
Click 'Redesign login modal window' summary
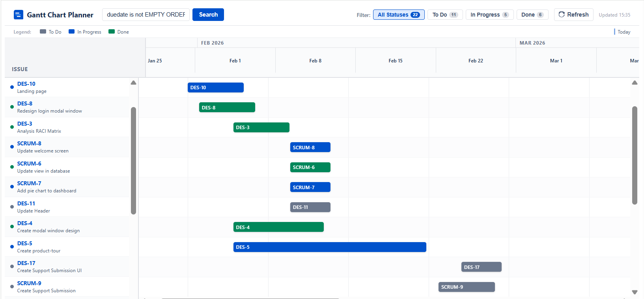coord(50,111)
